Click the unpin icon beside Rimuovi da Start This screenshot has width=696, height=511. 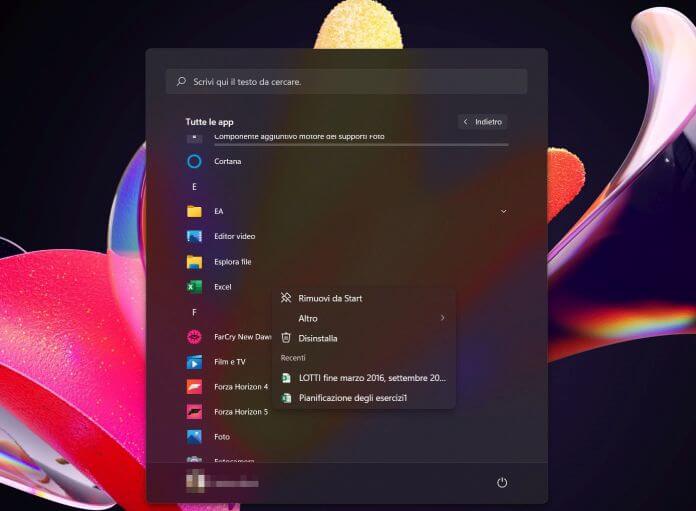coord(286,298)
